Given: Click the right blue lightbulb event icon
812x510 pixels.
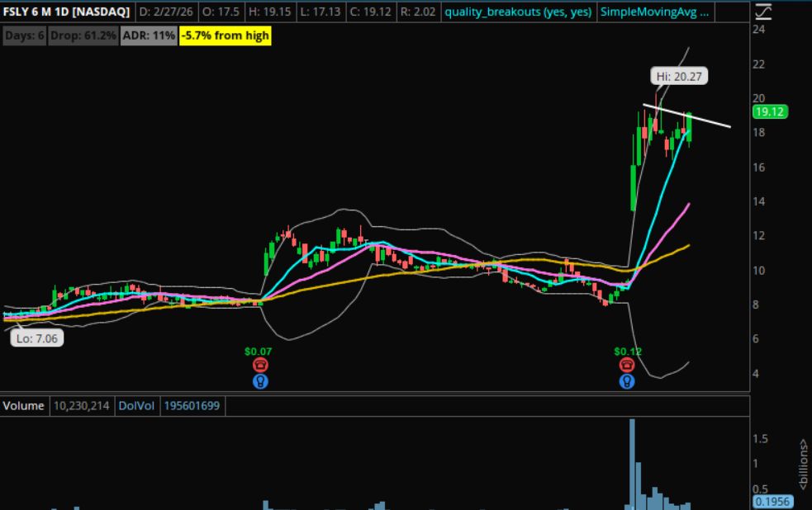Looking at the screenshot, I should 627,381.
